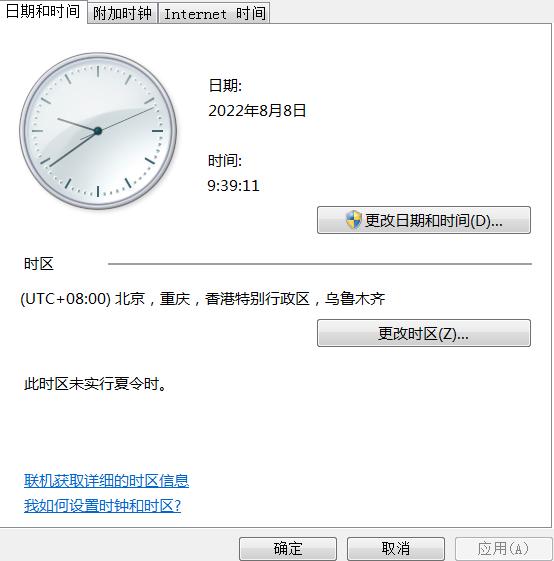554x561 pixels.
Task: Click the analog clock face
Action: [x=98, y=131]
